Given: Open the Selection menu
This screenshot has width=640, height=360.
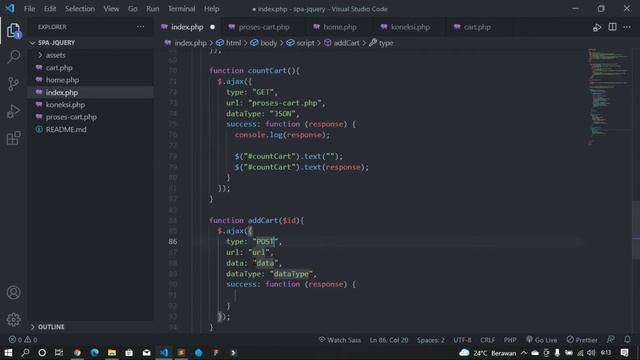Looking at the screenshot, I should click(x=80, y=9).
